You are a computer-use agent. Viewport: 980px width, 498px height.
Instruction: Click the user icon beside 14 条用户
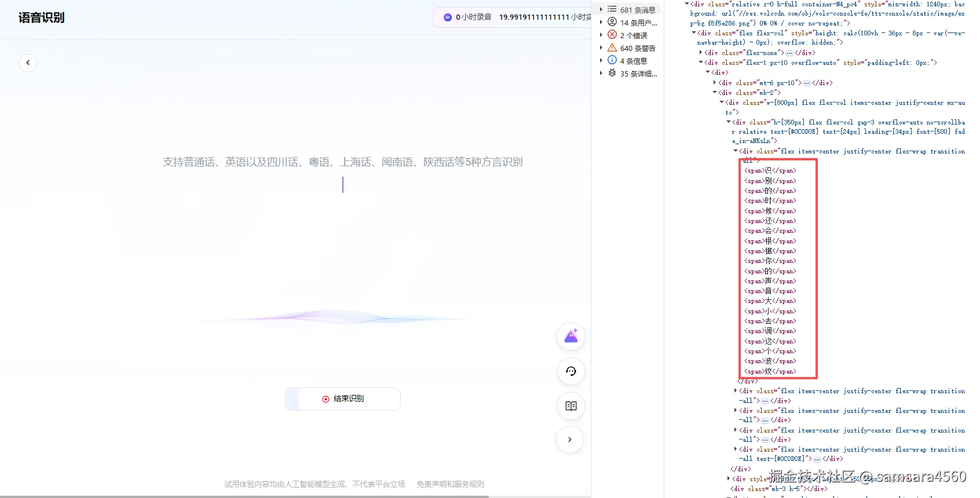612,22
